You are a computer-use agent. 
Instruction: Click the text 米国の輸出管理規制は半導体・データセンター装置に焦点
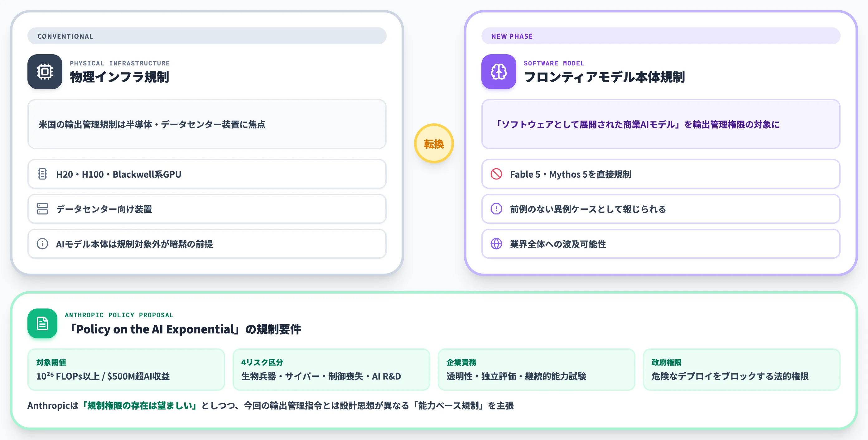[x=152, y=125]
